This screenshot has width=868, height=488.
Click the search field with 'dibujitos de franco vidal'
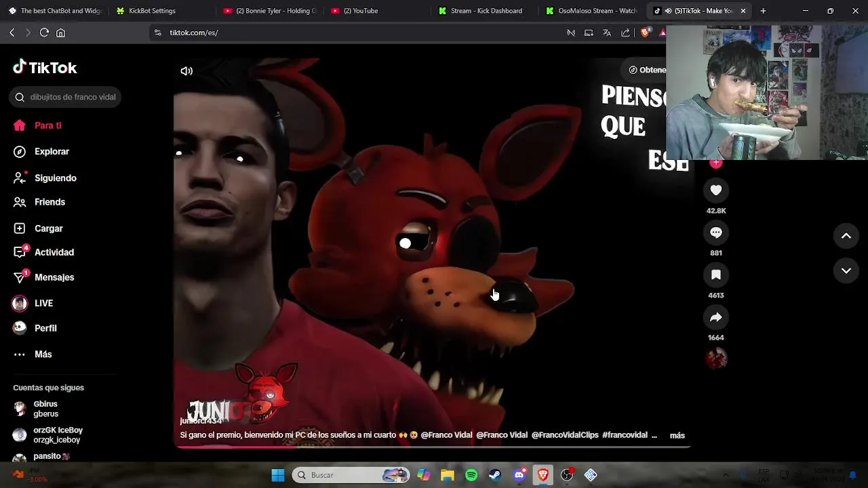point(66,97)
